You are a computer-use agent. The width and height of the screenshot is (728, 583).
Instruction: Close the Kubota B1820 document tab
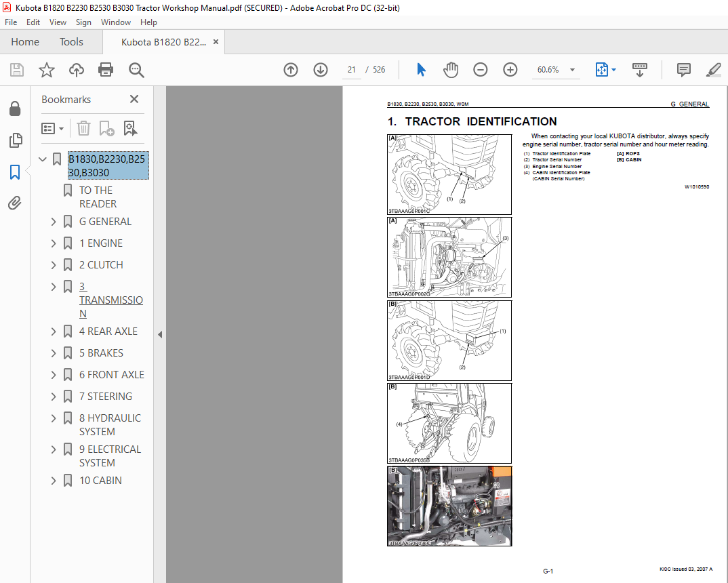216,42
